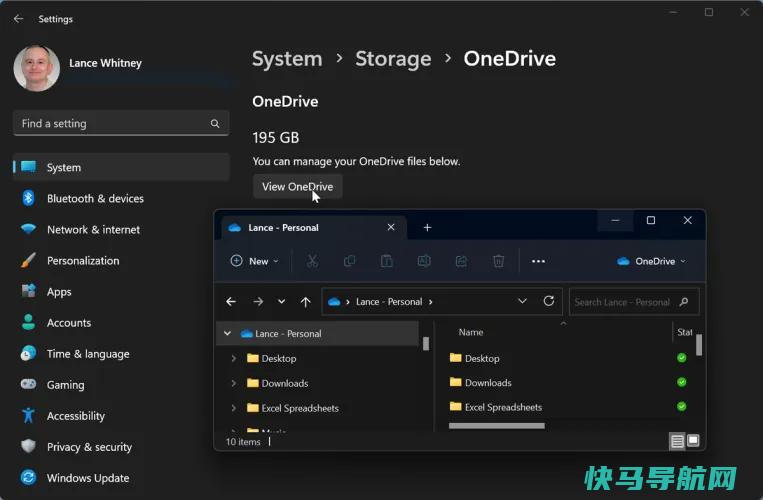Image resolution: width=763 pixels, height=500 pixels.
Task: Click the View OneDrive button
Action: (x=297, y=187)
